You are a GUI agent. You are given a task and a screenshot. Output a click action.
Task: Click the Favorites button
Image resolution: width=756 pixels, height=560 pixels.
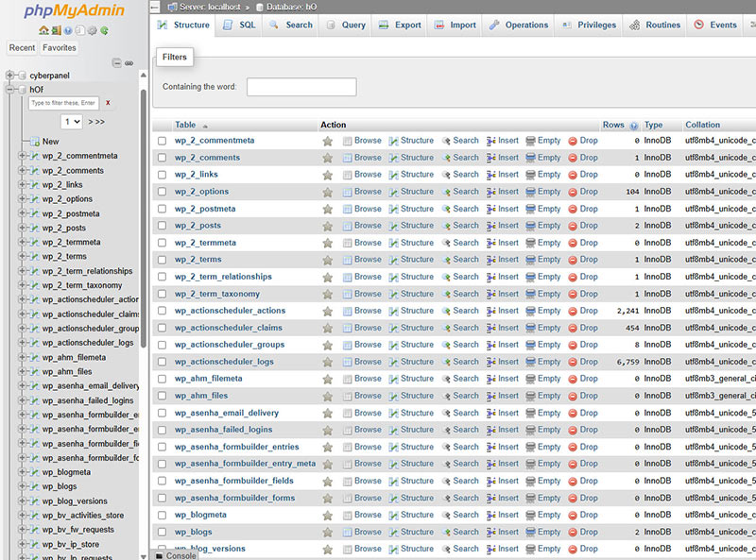coord(60,48)
